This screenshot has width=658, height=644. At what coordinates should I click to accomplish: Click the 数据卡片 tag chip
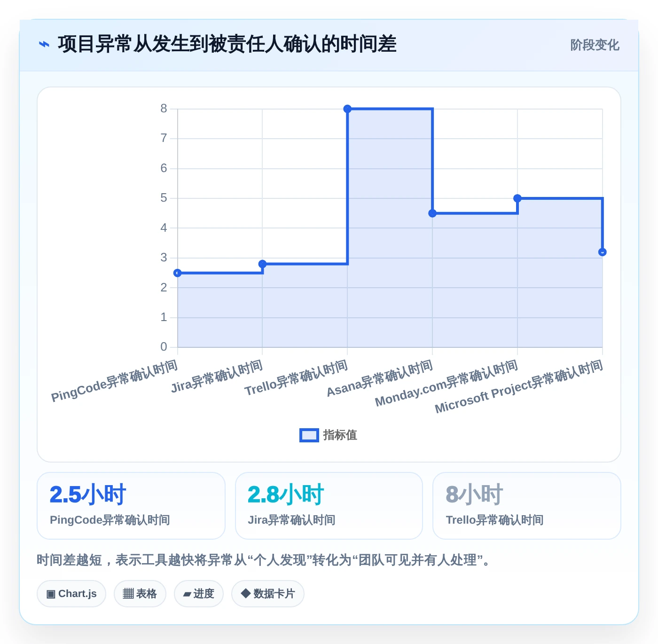[268, 594]
